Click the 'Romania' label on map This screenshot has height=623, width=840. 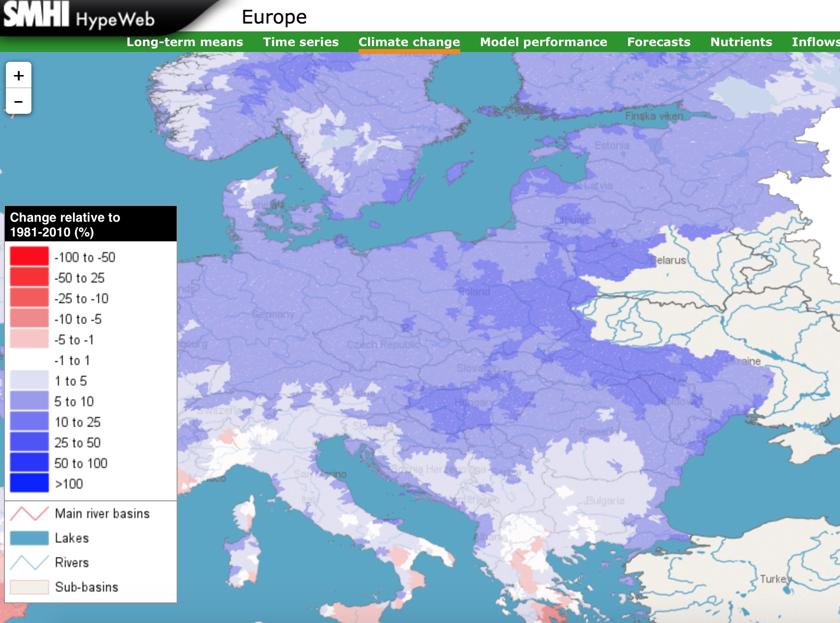pos(599,432)
